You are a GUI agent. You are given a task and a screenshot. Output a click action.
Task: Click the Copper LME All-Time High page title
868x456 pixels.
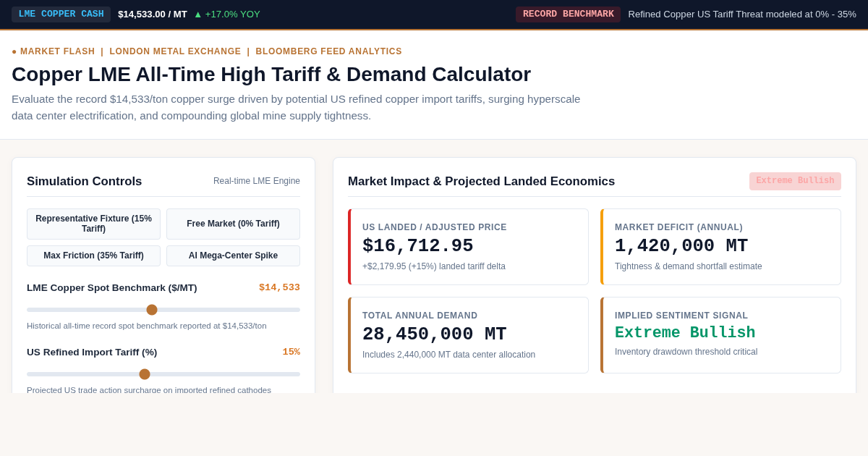coord(271,74)
